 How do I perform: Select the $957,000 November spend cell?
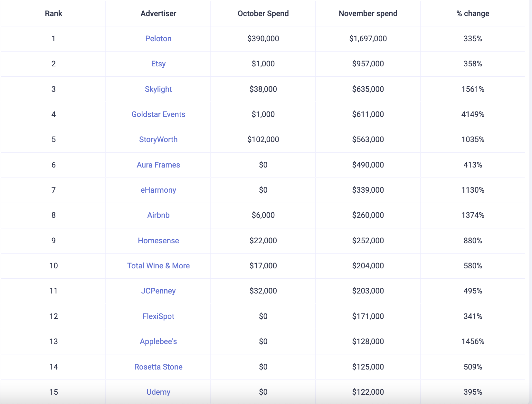pyautogui.click(x=368, y=64)
